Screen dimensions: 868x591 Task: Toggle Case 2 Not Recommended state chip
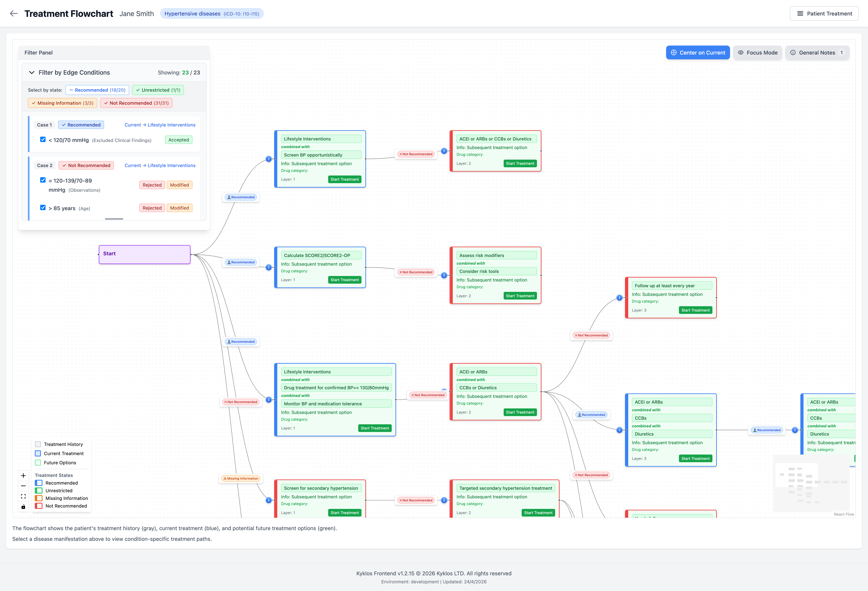86,166
